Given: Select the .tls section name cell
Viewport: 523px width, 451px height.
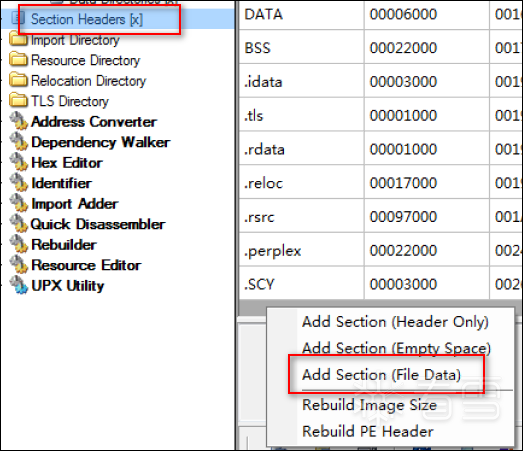Looking at the screenshot, I should tap(302, 115).
